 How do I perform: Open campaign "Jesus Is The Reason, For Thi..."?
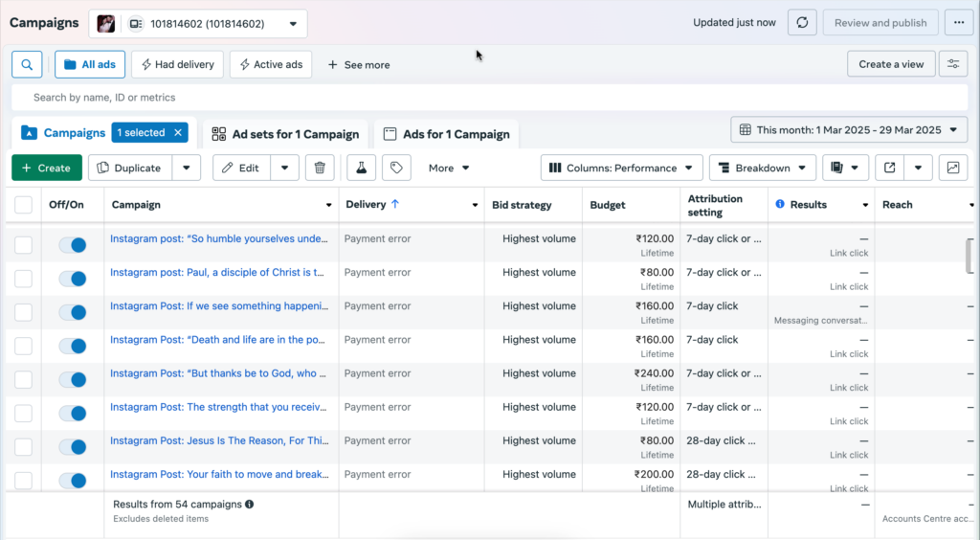pyautogui.click(x=219, y=440)
